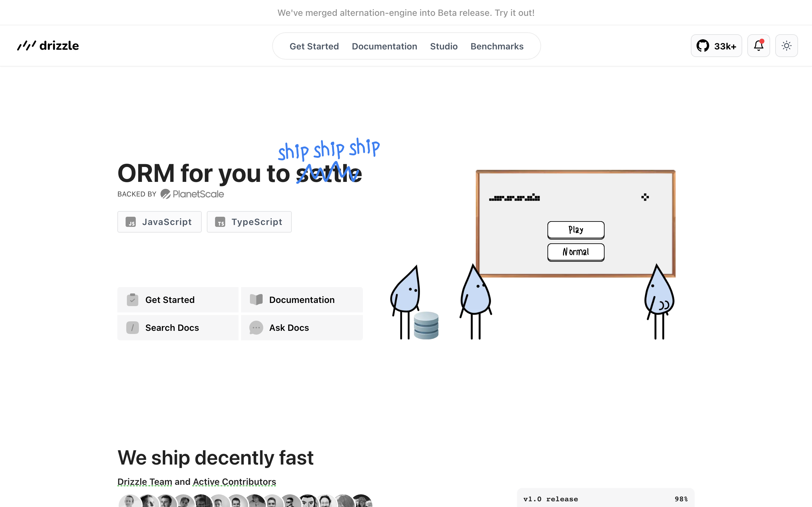This screenshot has width=812, height=507.
Task: Change the Normal difficulty button
Action: coord(576,252)
